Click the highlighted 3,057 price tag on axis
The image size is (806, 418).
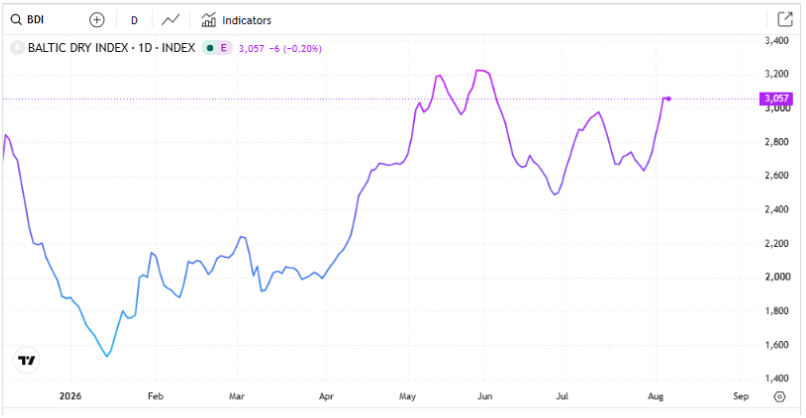[x=776, y=98]
